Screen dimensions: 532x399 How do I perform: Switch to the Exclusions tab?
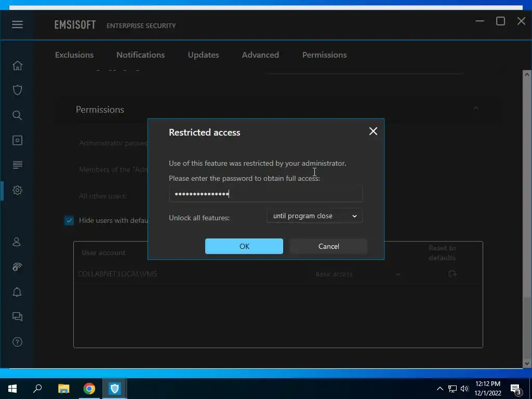click(x=74, y=55)
